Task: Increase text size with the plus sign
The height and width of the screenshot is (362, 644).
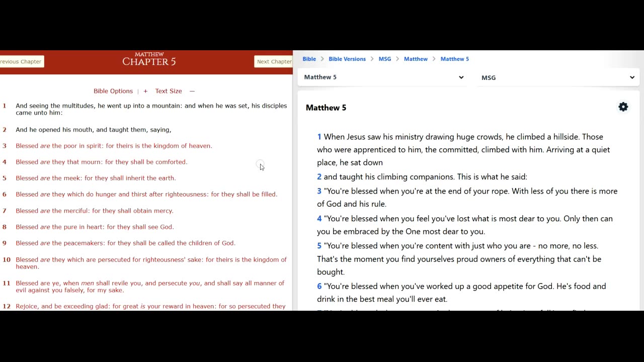Action: [145, 91]
